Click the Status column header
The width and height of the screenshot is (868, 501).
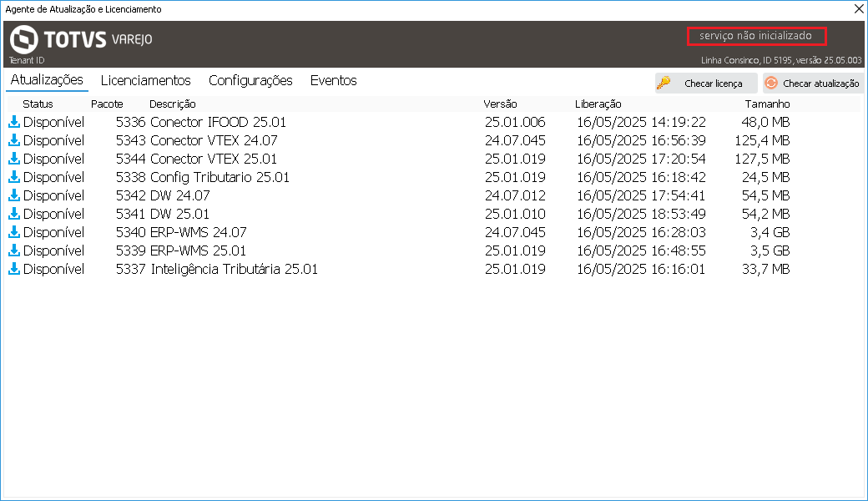point(38,104)
